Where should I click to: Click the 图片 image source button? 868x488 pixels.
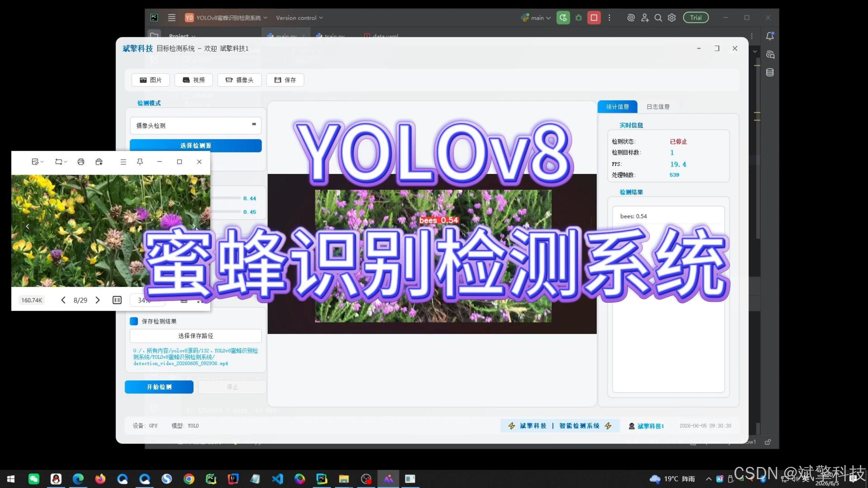tap(151, 80)
